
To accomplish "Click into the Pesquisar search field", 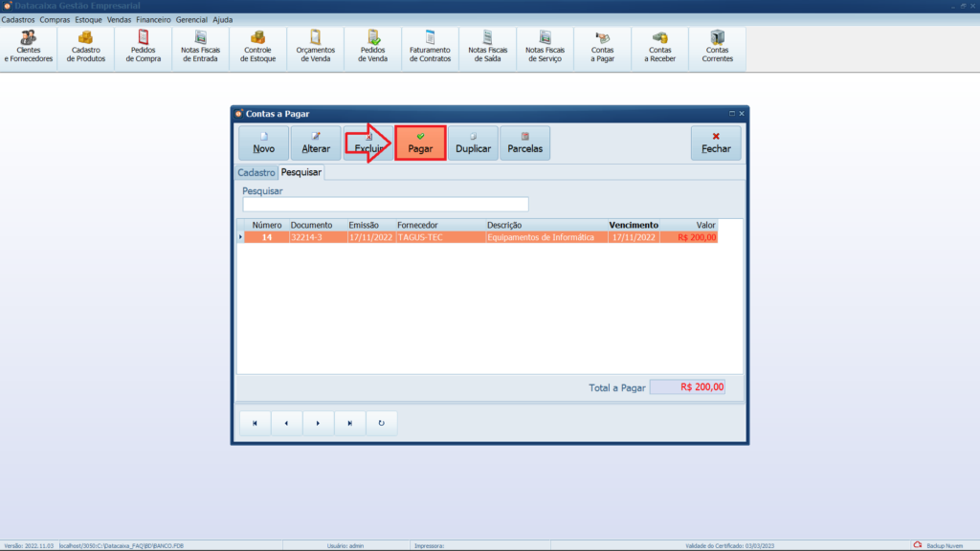I will click(385, 204).
